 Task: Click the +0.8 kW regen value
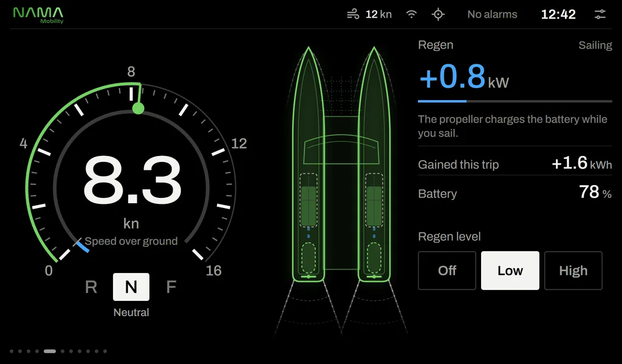pyautogui.click(x=463, y=76)
